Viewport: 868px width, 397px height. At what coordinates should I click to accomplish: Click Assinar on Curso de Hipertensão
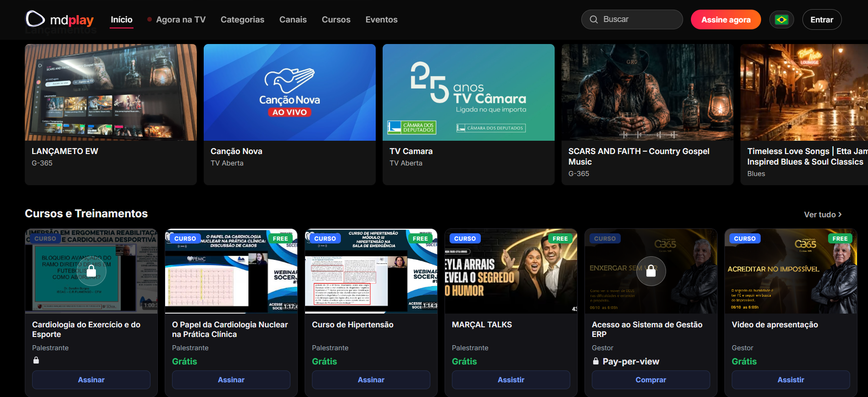click(x=371, y=380)
